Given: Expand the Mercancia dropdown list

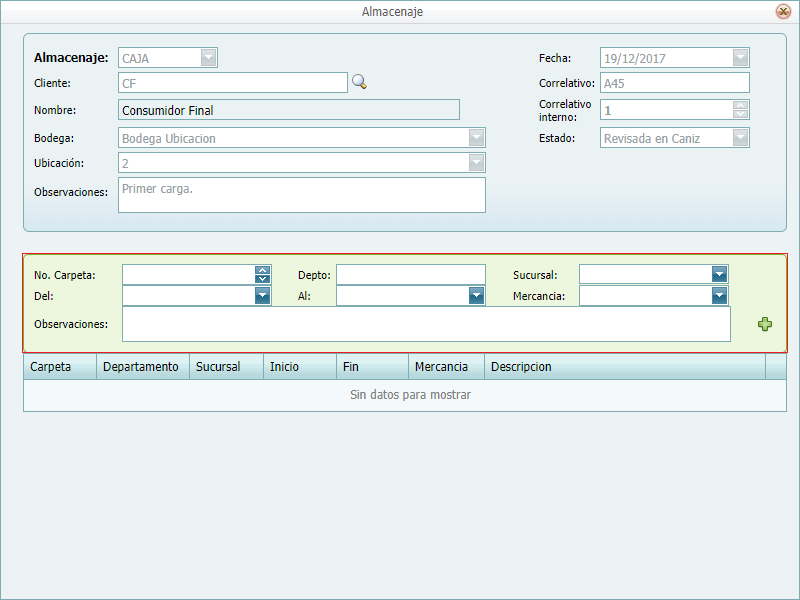Looking at the screenshot, I should [719, 295].
